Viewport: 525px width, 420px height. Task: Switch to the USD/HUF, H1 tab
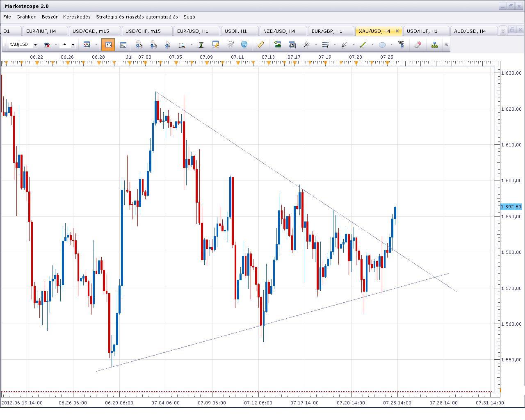(426, 31)
